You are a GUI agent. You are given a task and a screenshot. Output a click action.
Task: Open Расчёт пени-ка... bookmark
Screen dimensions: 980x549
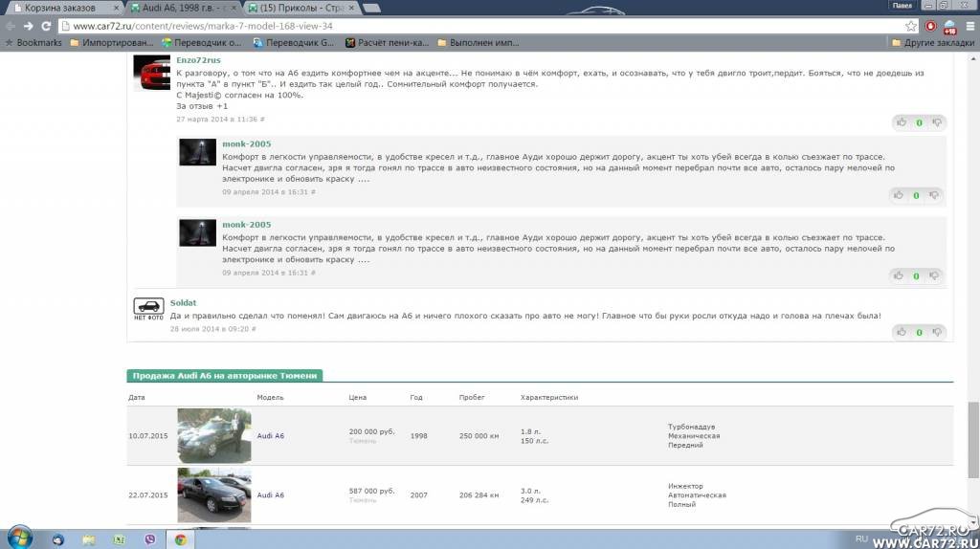(x=387, y=42)
